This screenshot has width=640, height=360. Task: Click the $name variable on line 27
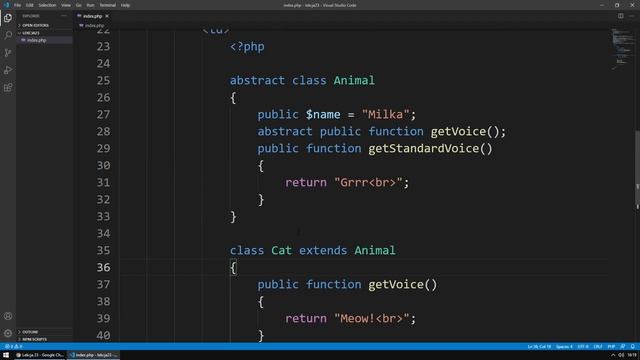click(x=323, y=114)
